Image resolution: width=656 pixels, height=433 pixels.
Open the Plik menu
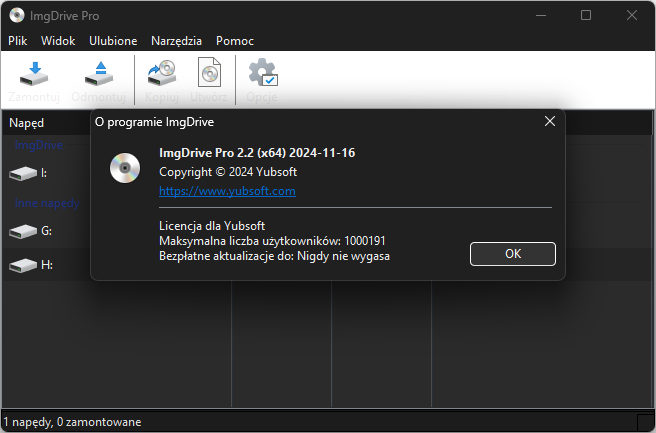(x=18, y=41)
